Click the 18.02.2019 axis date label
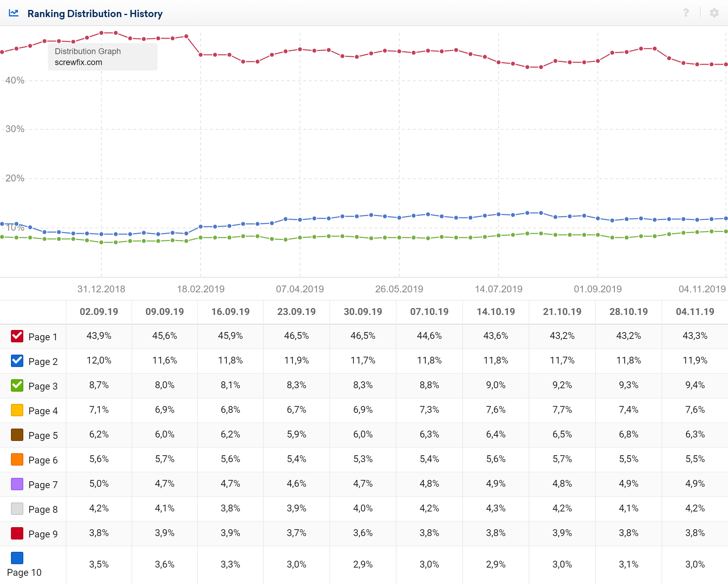The width and height of the screenshot is (728, 584). coord(201,289)
